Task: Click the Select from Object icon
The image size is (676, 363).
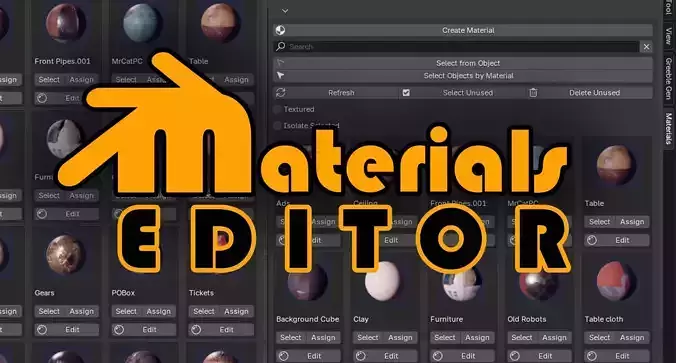Action: [280, 63]
